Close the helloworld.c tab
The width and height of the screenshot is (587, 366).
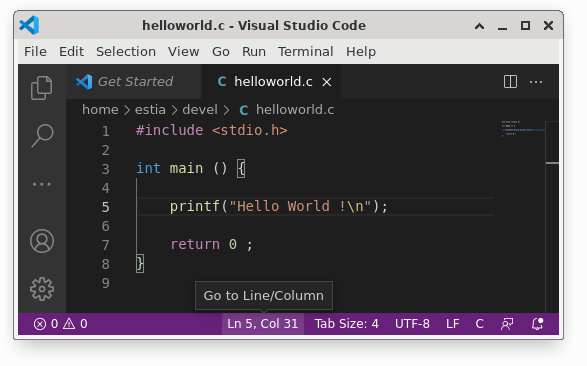tap(327, 82)
